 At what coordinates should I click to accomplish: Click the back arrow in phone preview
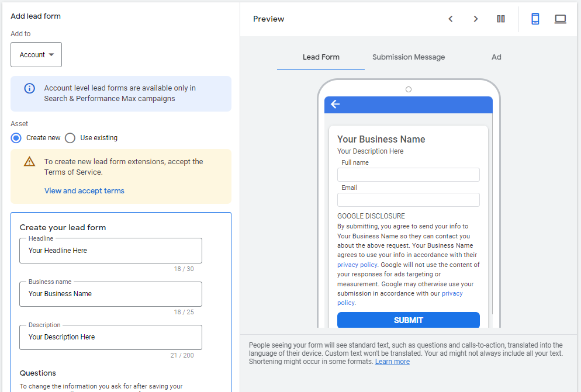click(x=336, y=105)
